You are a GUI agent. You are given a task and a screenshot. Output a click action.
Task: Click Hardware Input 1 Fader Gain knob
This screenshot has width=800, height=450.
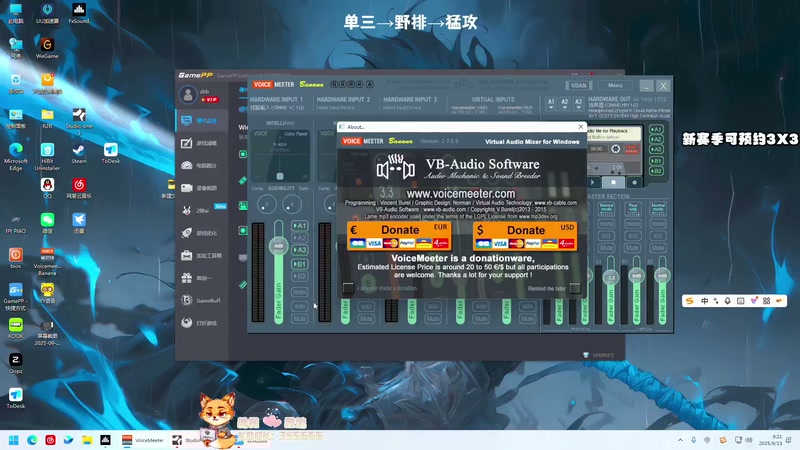279,246
